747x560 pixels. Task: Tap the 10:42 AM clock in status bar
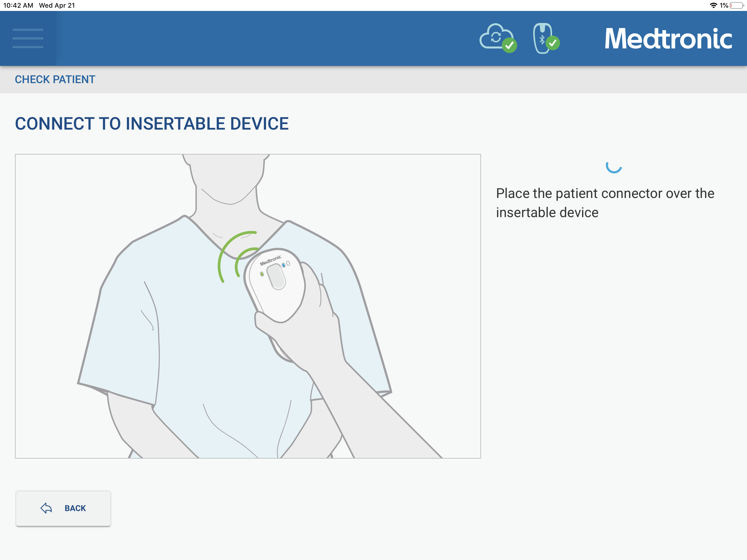[18, 5]
